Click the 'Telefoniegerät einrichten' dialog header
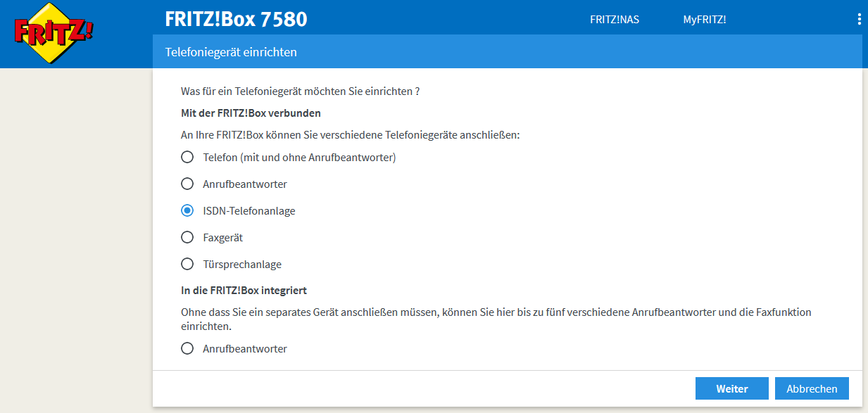Image resolution: width=868 pixels, height=413 pixels. [x=231, y=52]
